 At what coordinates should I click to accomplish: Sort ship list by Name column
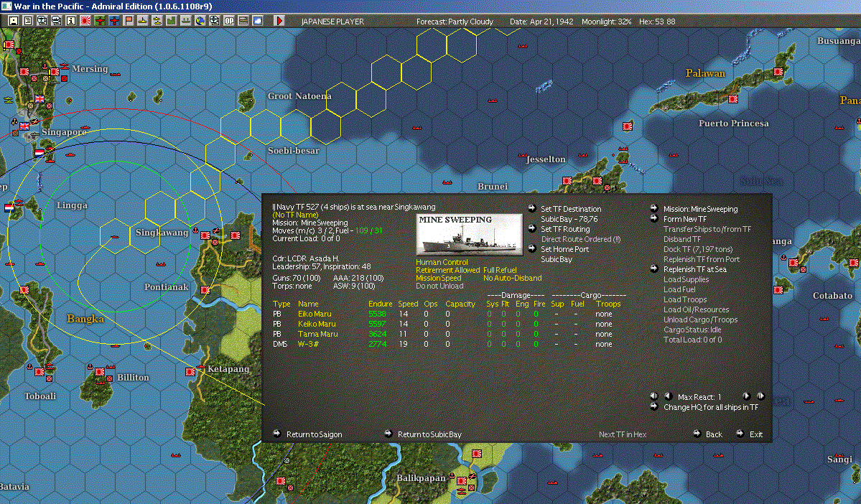(308, 304)
